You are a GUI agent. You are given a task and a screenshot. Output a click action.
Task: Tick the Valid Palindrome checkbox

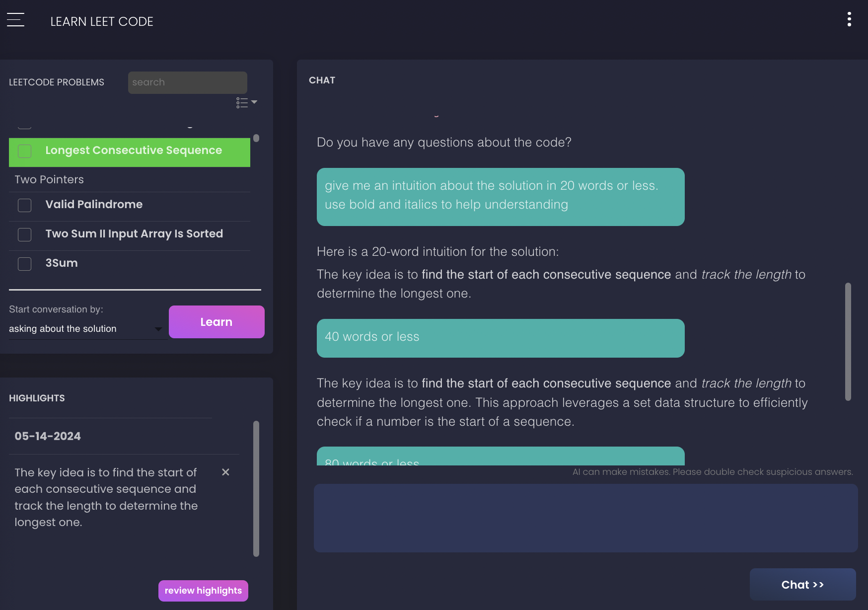coord(25,205)
